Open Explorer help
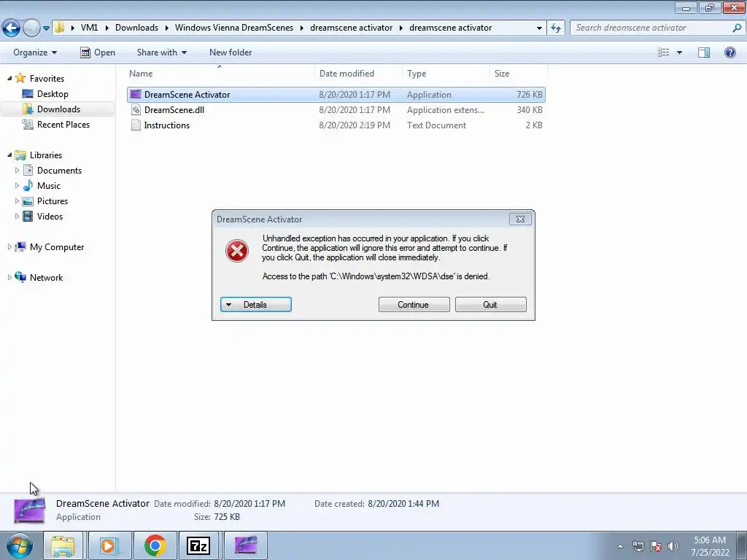Image resolution: width=747 pixels, height=560 pixels. click(729, 52)
